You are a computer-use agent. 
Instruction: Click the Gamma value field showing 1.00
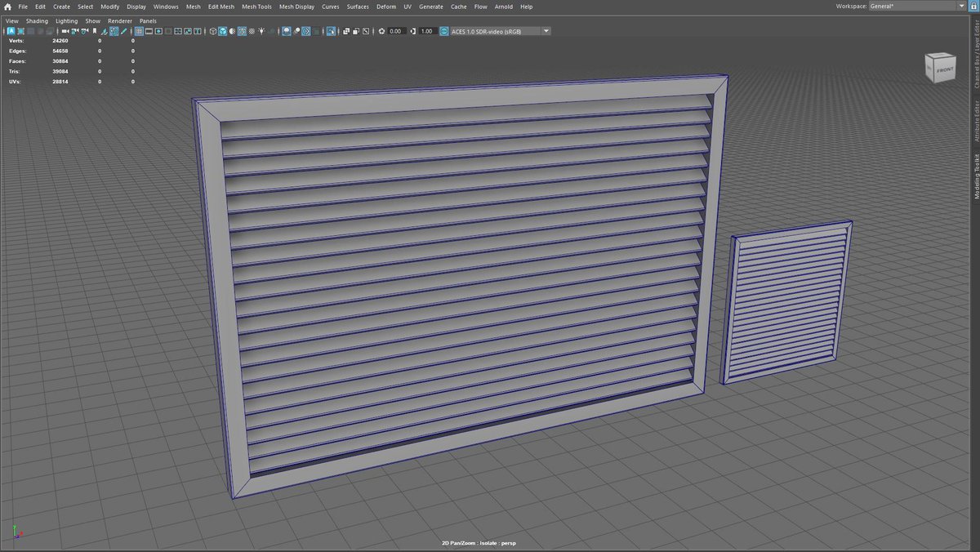tap(428, 31)
